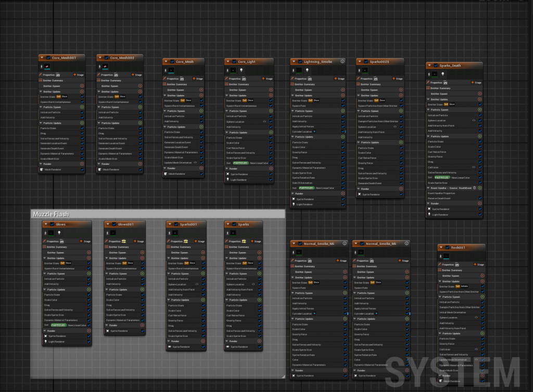533x392 pixels.
Task: Toggle Light Renderer checkbox in Glows emitter
Action: tap(89, 342)
